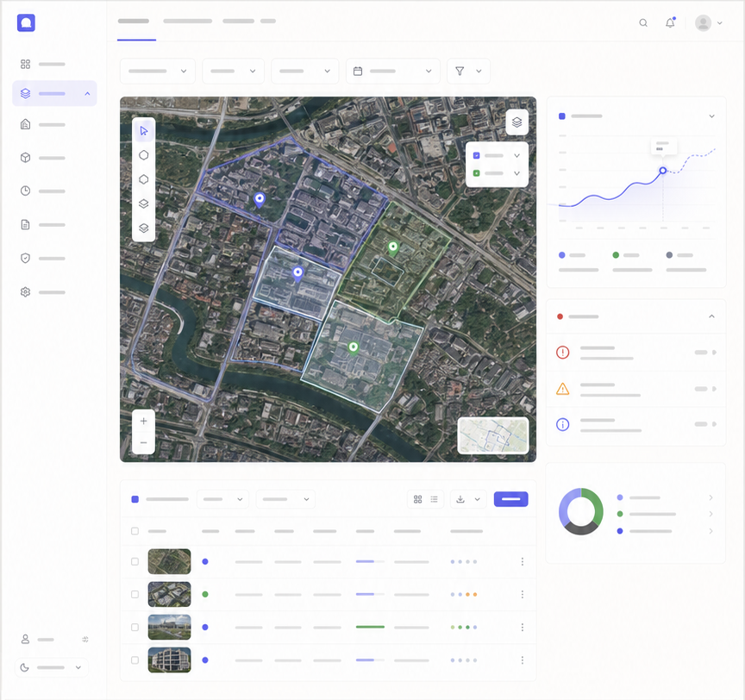Check the row with the farmland aerial thumbnail
This screenshot has width=745, height=700.
coord(135,561)
